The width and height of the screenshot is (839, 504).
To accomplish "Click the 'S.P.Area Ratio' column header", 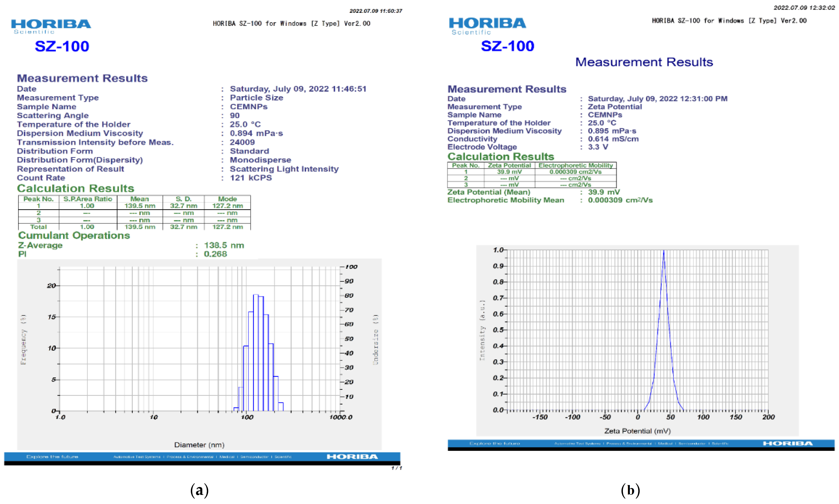I will 88,199.
